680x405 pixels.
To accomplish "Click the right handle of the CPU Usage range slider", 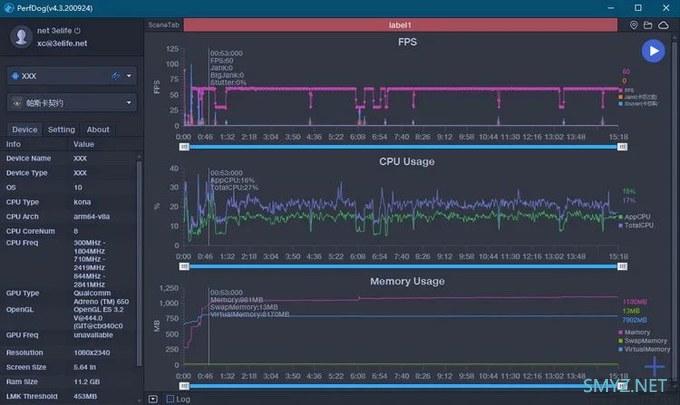I will click(622, 266).
